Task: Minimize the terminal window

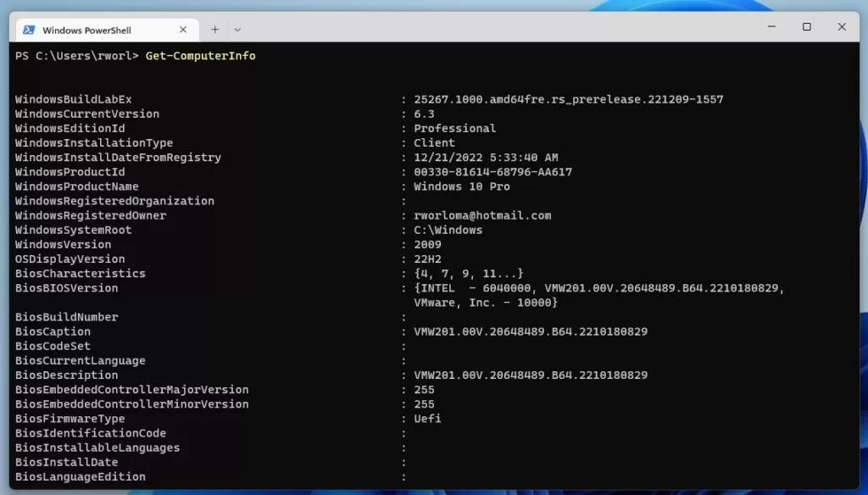Action: (771, 26)
